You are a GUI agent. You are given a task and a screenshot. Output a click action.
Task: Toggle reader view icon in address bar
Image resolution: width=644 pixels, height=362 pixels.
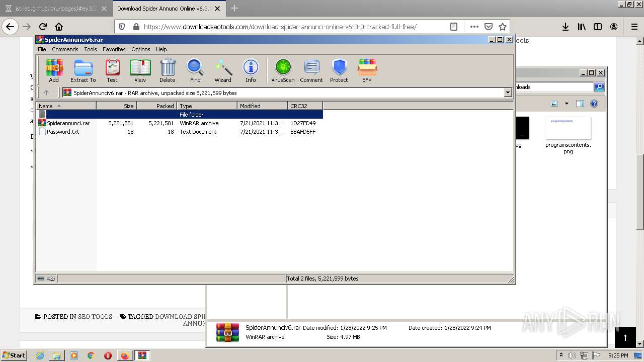[453, 27]
